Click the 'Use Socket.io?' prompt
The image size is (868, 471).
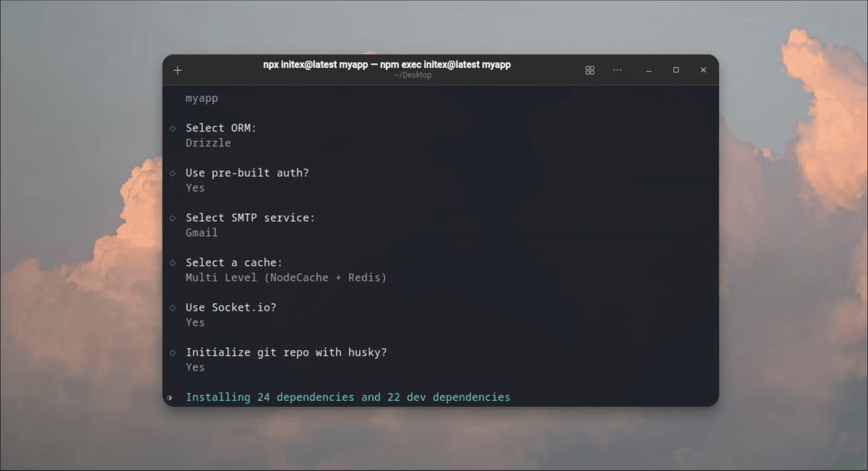tap(231, 307)
